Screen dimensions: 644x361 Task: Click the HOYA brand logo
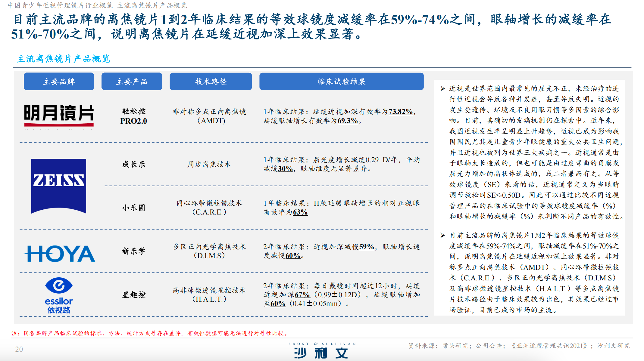59,254
